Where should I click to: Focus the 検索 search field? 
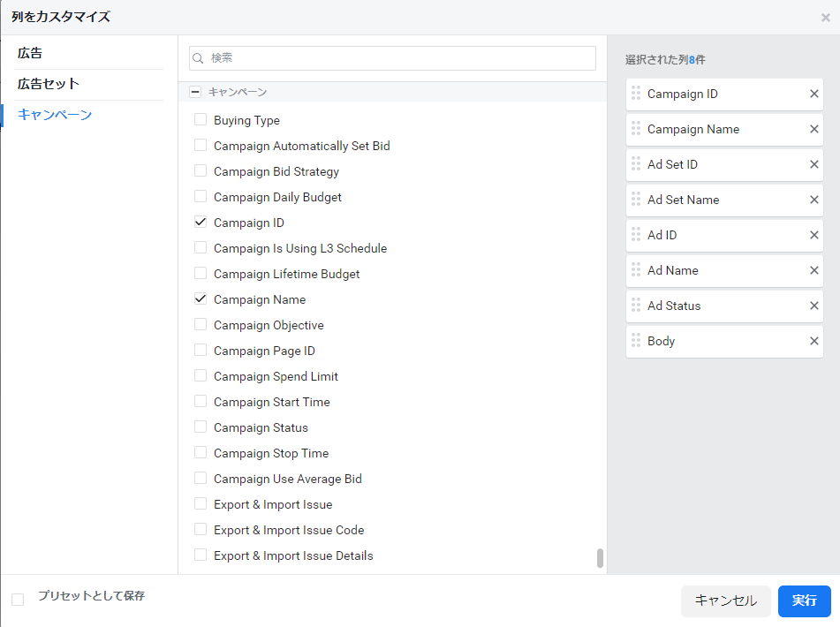(397, 58)
